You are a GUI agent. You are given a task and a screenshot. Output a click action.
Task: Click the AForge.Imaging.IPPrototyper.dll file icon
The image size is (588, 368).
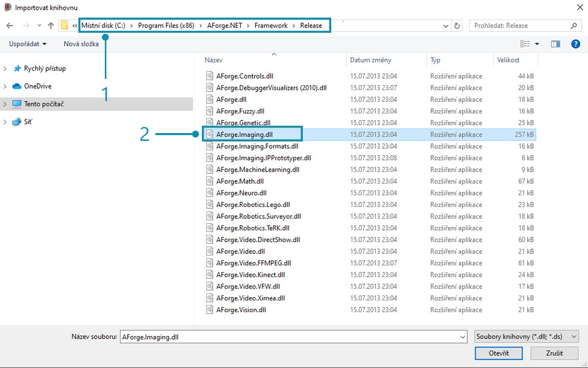point(210,158)
